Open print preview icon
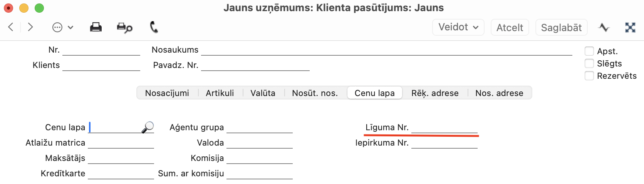 [124, 28]
